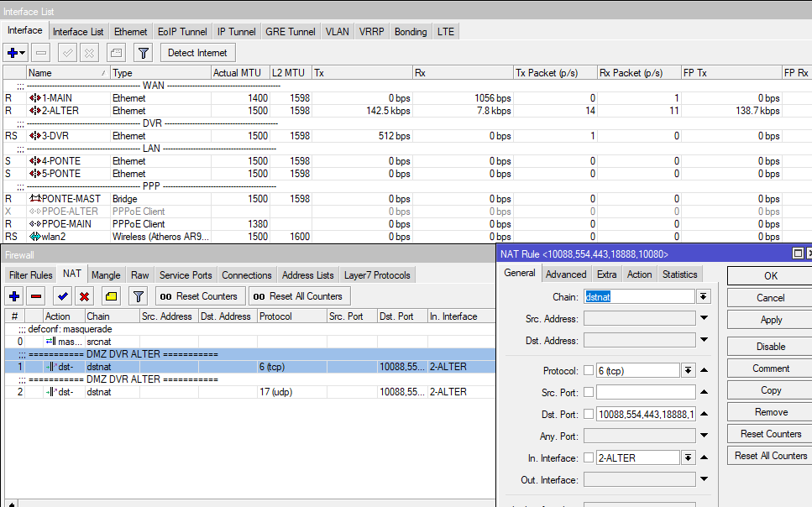Image resolution: width=812 pixels, height=507 pixels.
Task: Open the filter funnel in Interface List toolbar
Action: [144, 53]
